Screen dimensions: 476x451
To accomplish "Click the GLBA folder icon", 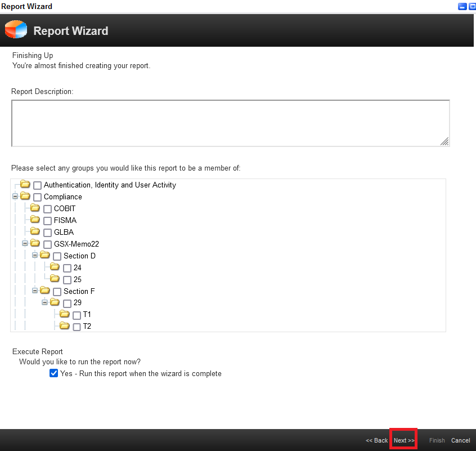I will pyautogui.click(x=35, y=231).
